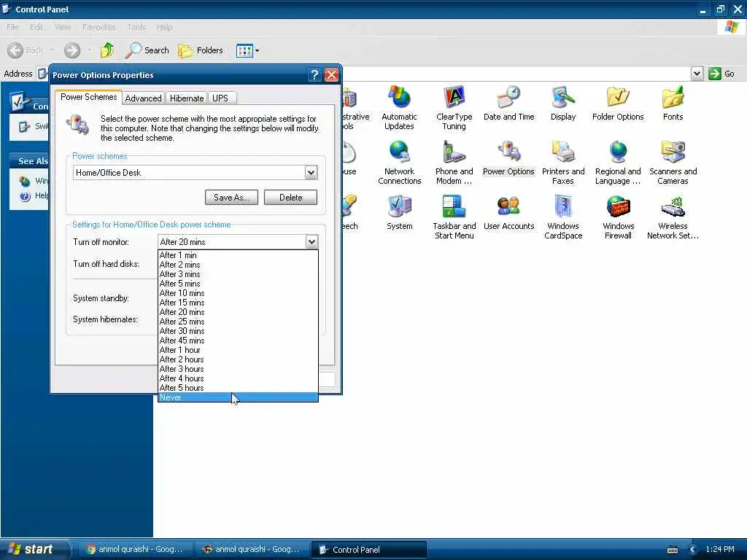Open Fonts folder icon

point(673,104)
